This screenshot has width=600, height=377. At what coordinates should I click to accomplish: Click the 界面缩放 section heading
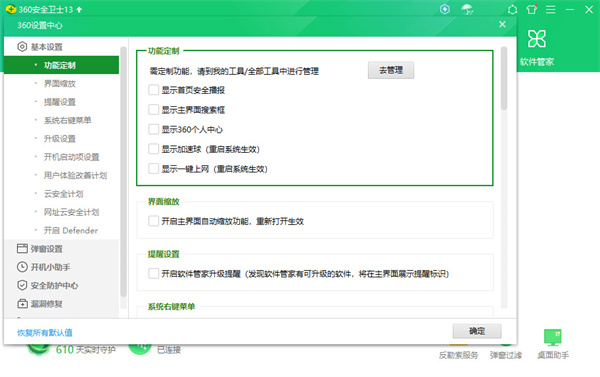pyautogui.click(x=163, y=201)
